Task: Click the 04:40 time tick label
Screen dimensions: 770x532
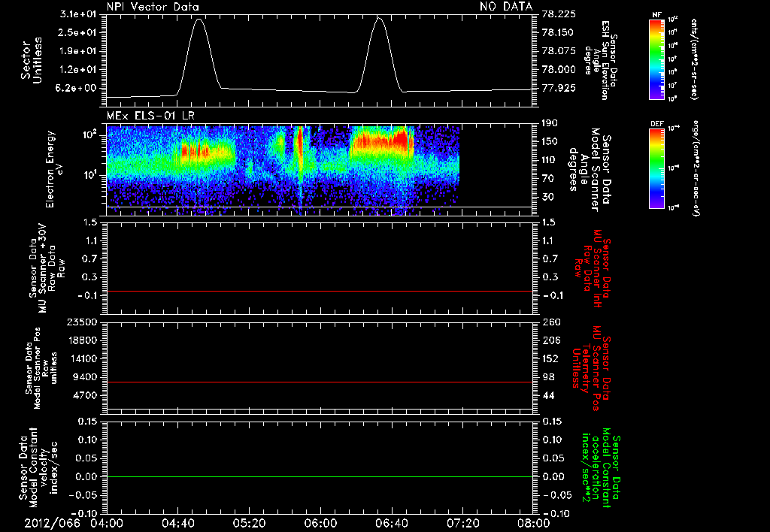Action: pos(177,524)
